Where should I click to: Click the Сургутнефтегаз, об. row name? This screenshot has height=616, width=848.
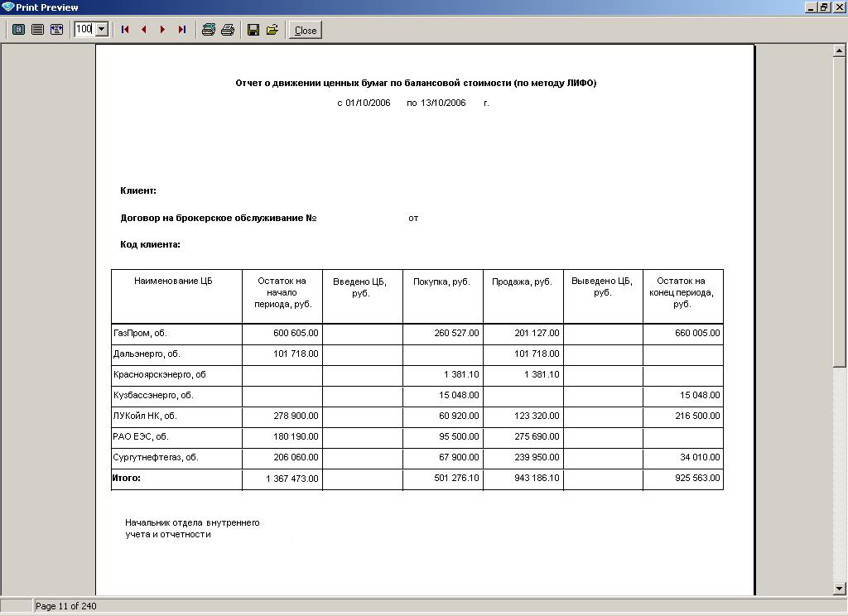(x=156, y=458)
